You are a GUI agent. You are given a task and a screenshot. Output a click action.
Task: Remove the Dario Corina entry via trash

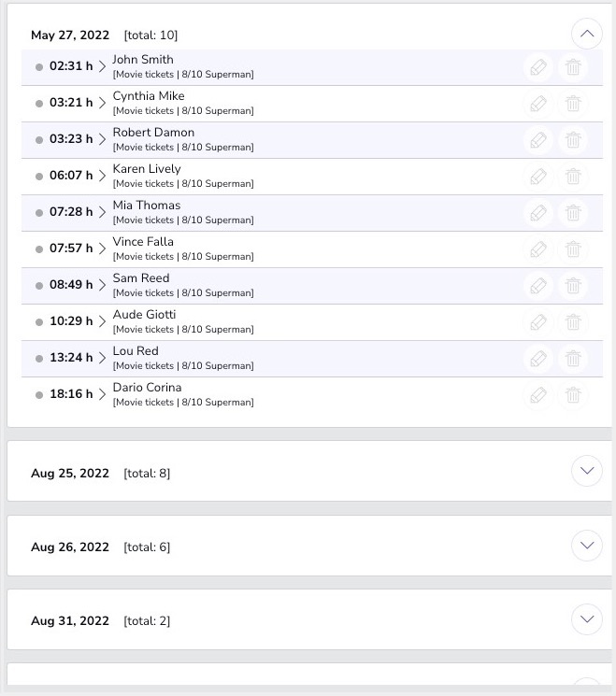coord(573,395)
